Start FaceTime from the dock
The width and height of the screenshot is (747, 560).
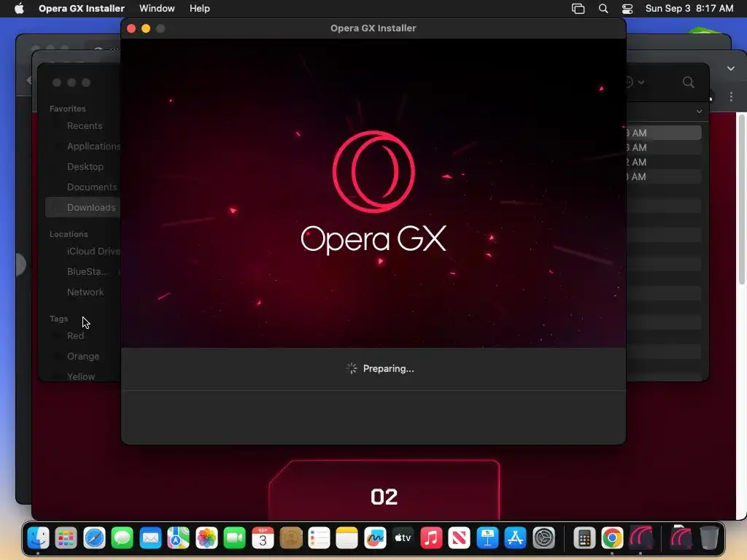coord(234,539)
